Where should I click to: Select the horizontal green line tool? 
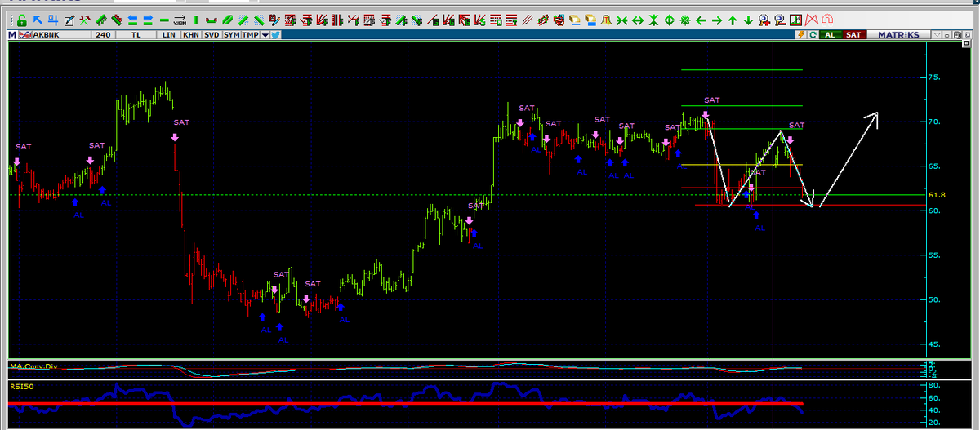coord(164,20)
